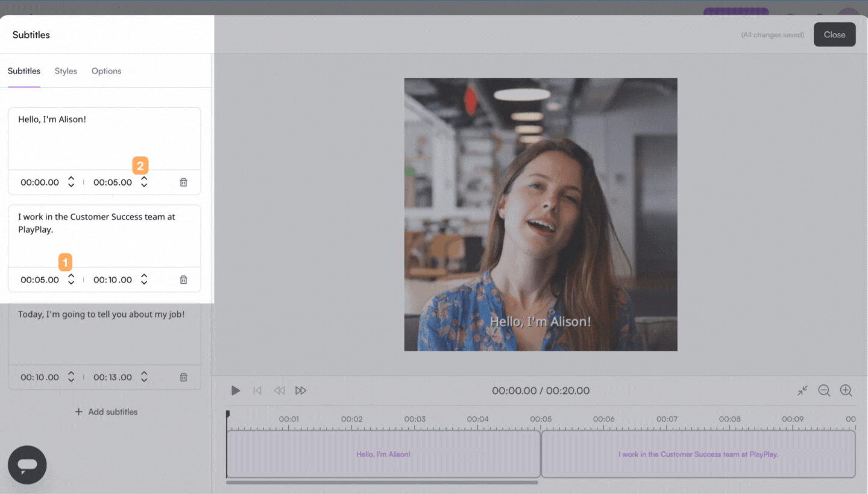868x494 pixels.
Task: Adjust start time stepper 00:00.00
Action: pyautogui.click(x=71, y=182)
